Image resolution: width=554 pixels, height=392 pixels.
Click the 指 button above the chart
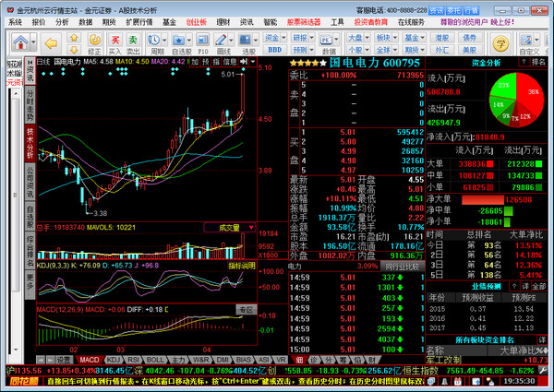tap(216, 62)
